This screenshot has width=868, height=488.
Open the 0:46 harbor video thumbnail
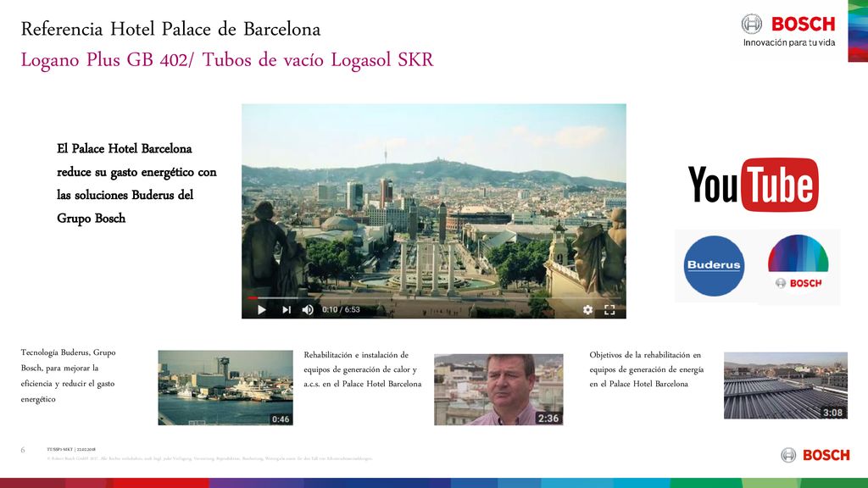pyautogui.click(x=225, y=387)
